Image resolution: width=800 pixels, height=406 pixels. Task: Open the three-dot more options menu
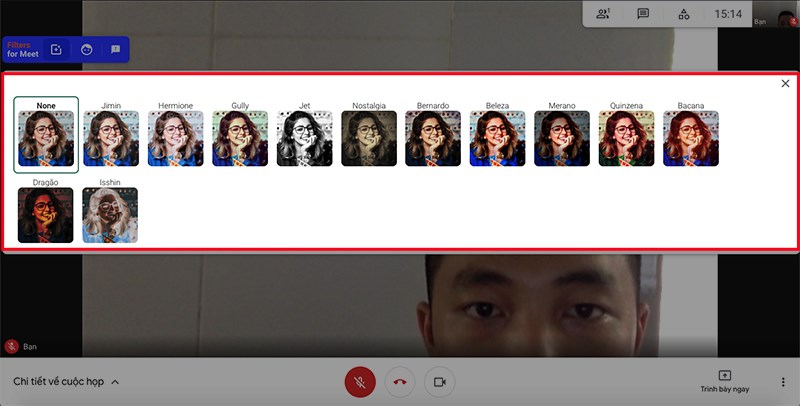click(x=783, y=382)
